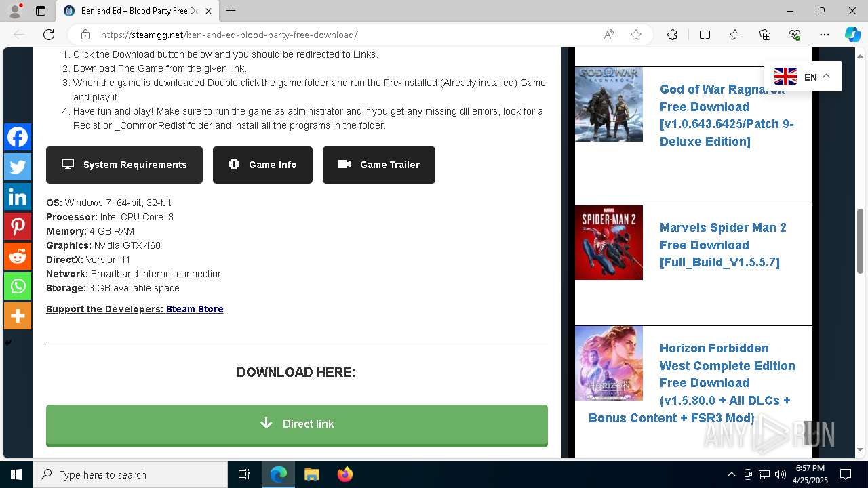868x488 pixels.
Task: Hide the social share sidebar arrow
Action: [x=8, y=342]
